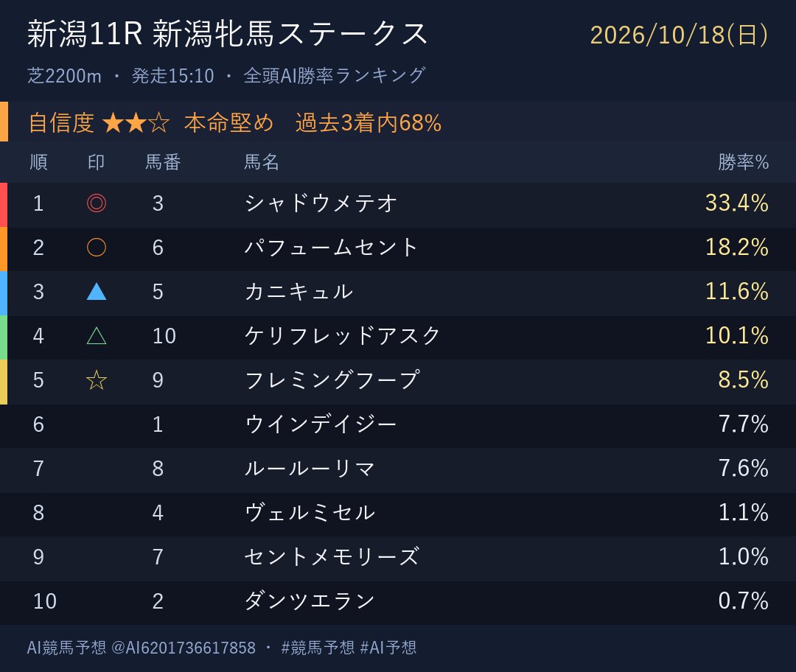
Task: Click the 馬名 column header
Action: 262,162
